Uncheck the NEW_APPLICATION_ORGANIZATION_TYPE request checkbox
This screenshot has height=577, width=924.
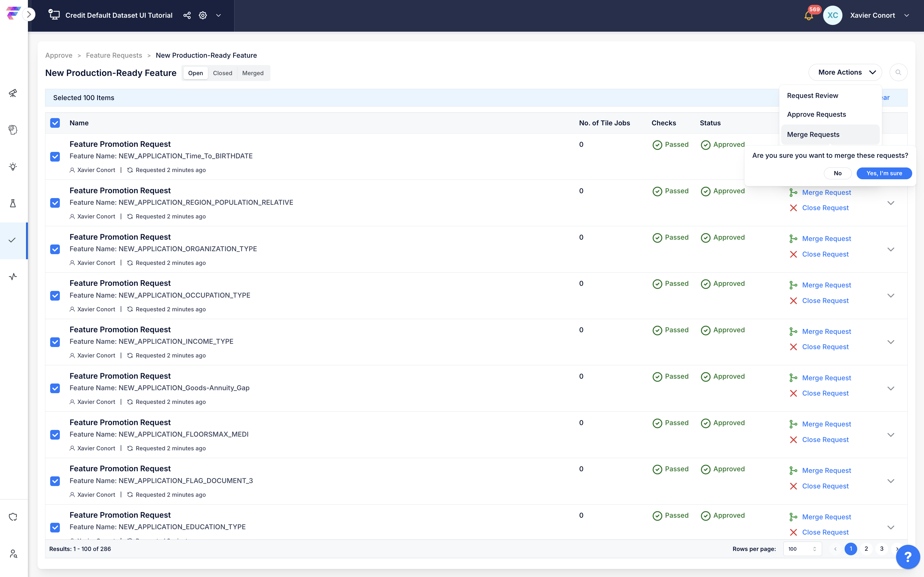(x=55, y=249)
